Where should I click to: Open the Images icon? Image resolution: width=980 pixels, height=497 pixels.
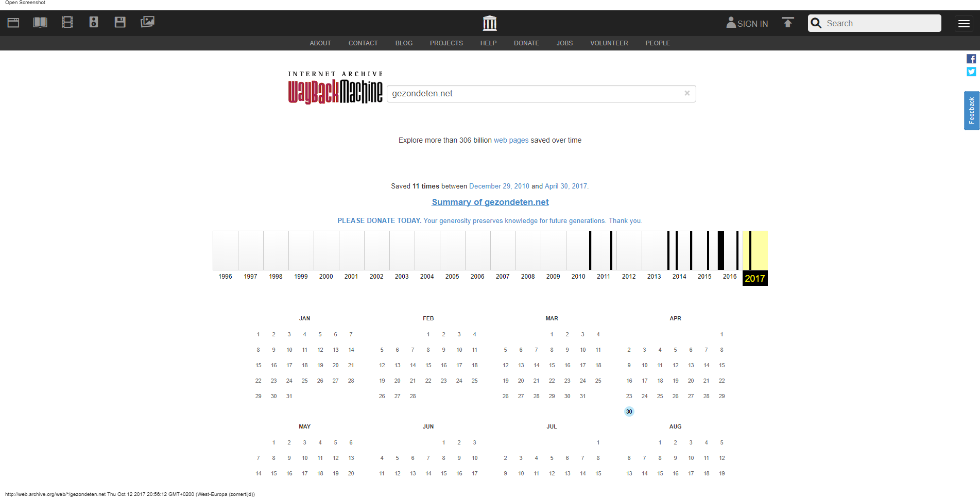tap(147, 22)
